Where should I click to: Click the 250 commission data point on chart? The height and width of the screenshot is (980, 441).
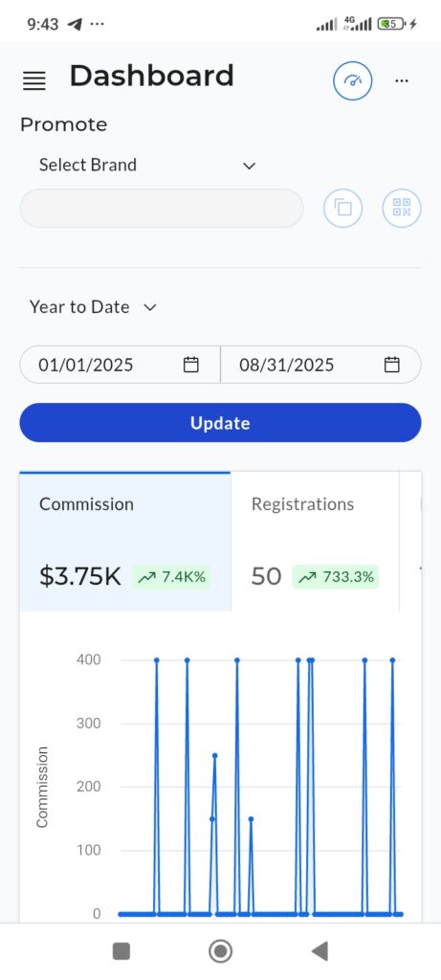(x=215, y=755)
